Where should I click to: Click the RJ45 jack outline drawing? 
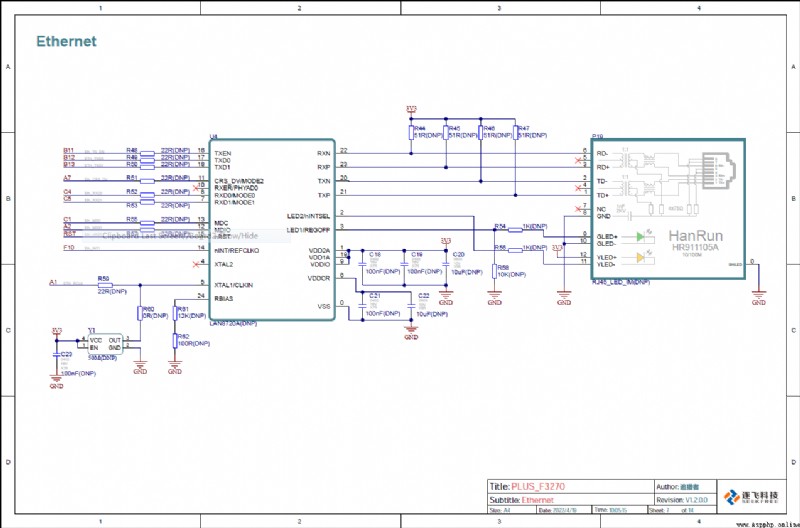click(719, 171)
